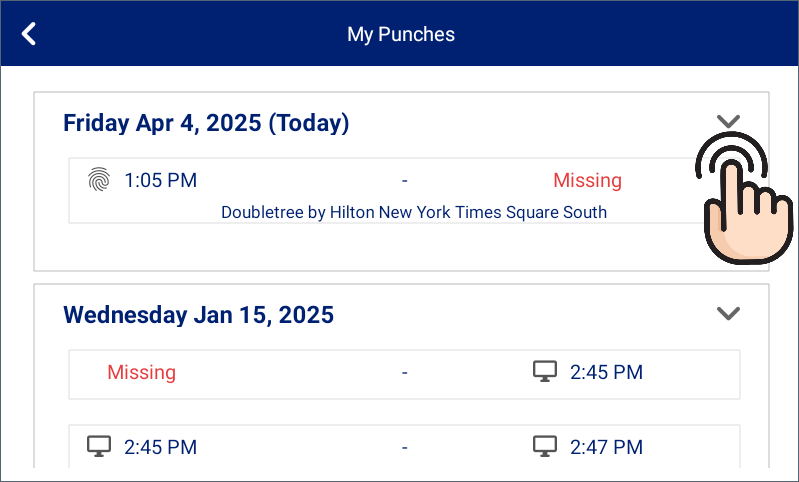Click the Friday Apr 4, 2025 (Today) heading

click(x=206, y=123)
